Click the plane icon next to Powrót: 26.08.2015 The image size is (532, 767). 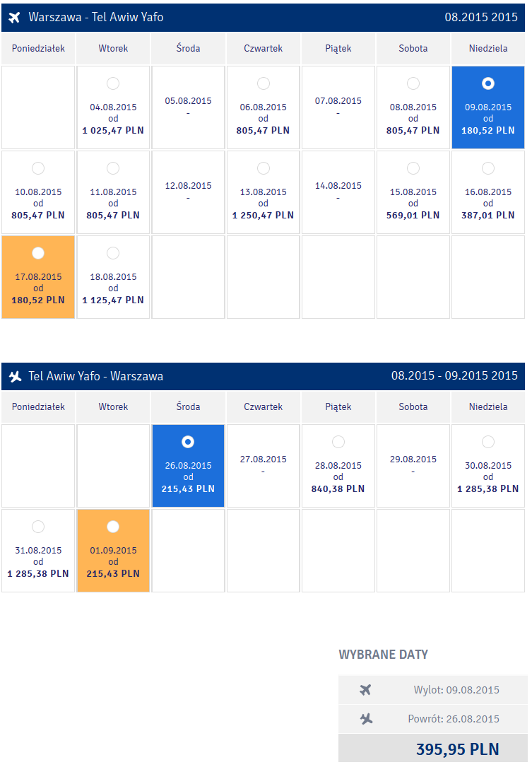coord(366,718)
